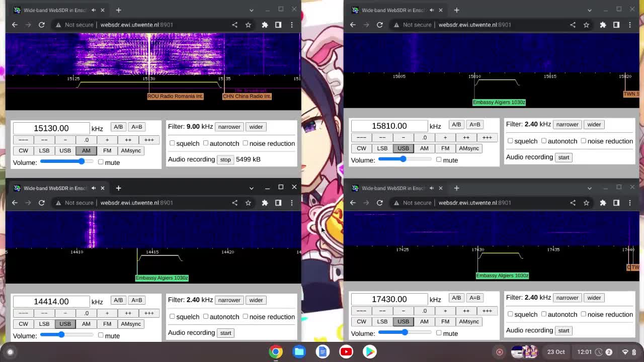Switch to LSB mode in the 15130.00 kHz window
This screenshot has width=644, height=362.
coord(44,150)
